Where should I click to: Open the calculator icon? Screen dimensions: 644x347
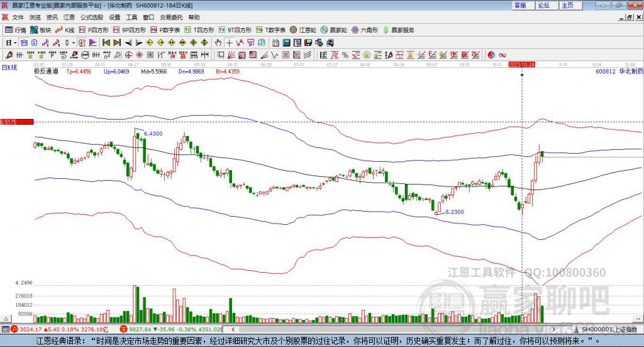coord(287,43)
